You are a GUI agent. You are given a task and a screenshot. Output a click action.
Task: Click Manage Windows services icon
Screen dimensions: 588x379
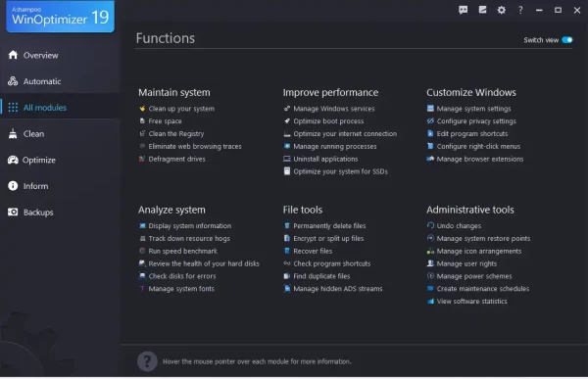[287, 109]
